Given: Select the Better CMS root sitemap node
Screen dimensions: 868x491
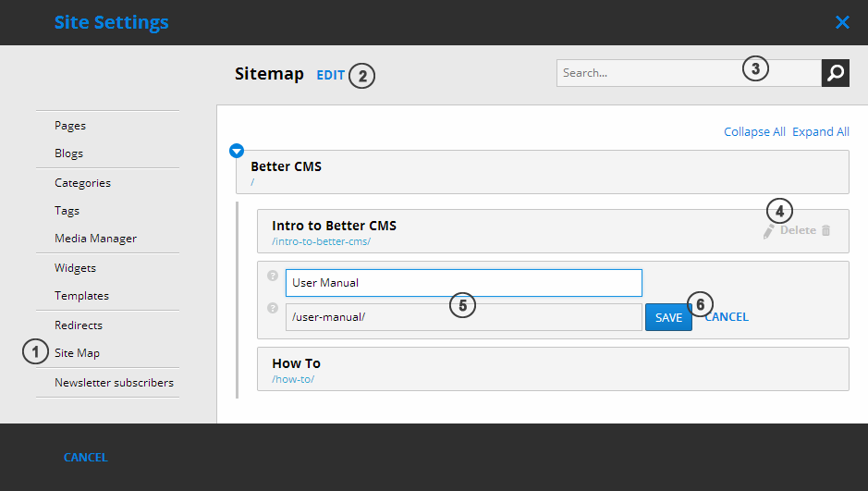Looking at the screenshot, I should click(543, 172).
